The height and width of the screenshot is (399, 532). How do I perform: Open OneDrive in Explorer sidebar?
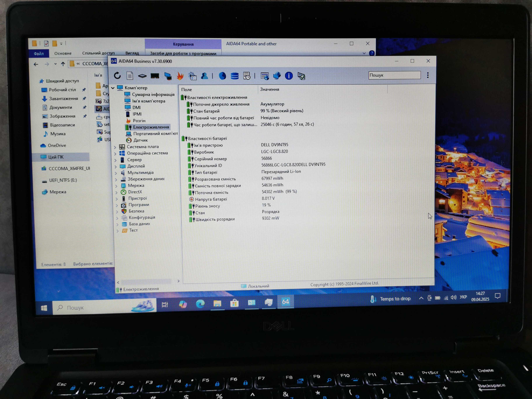[x=57, y=145]
